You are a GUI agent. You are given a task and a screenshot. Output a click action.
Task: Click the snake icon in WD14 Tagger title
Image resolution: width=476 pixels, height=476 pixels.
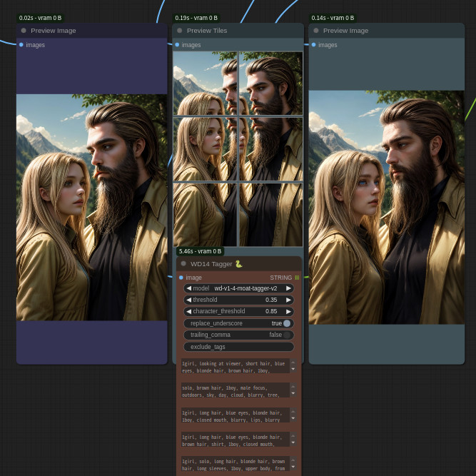click(238, 264)
